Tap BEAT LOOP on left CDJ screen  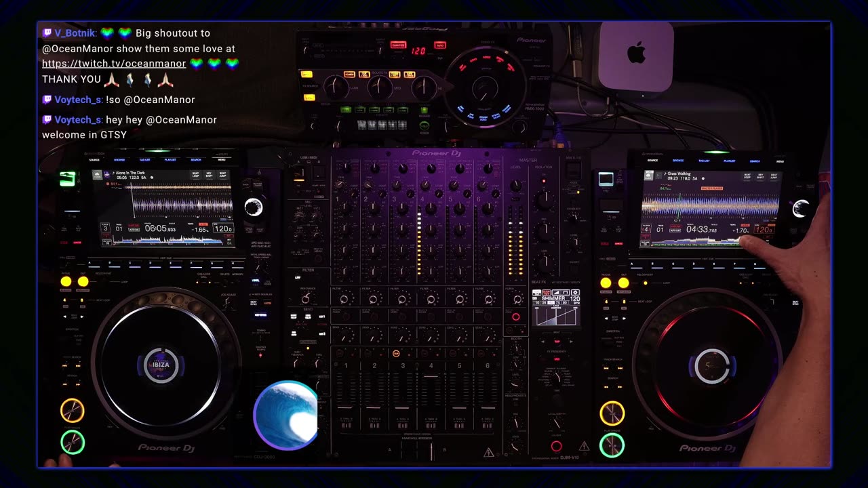click(x=196, y=175)
